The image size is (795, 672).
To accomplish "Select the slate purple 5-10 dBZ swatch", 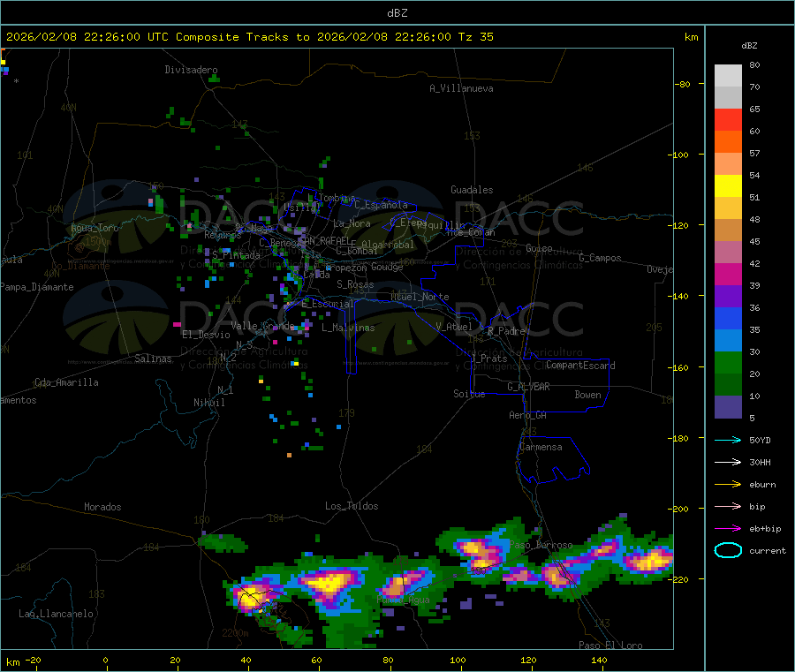I will 728,407.
